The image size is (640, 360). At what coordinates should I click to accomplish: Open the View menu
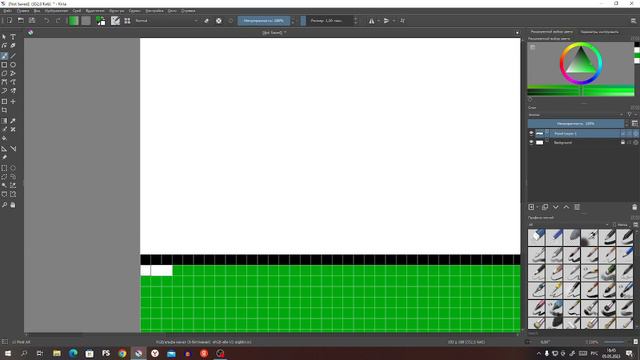tap(37, 11)
